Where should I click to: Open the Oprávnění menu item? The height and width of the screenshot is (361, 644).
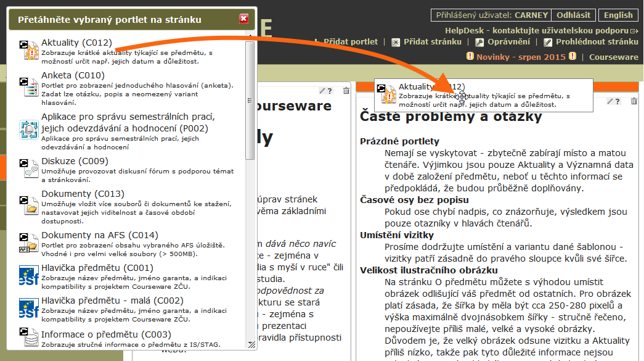509,41
